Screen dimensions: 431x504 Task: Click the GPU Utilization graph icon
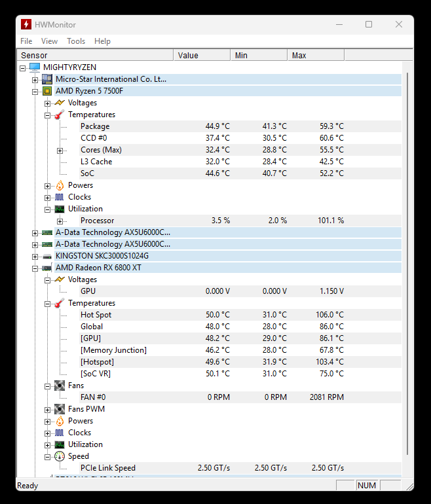click(x=60, y=445)
